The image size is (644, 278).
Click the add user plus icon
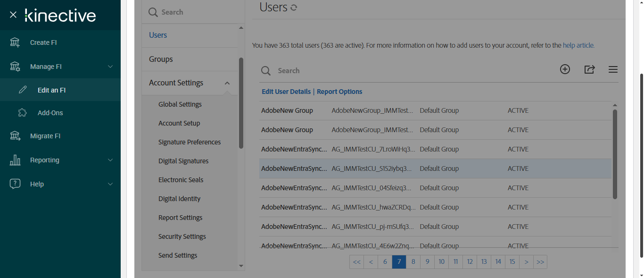tap(565, 69)
